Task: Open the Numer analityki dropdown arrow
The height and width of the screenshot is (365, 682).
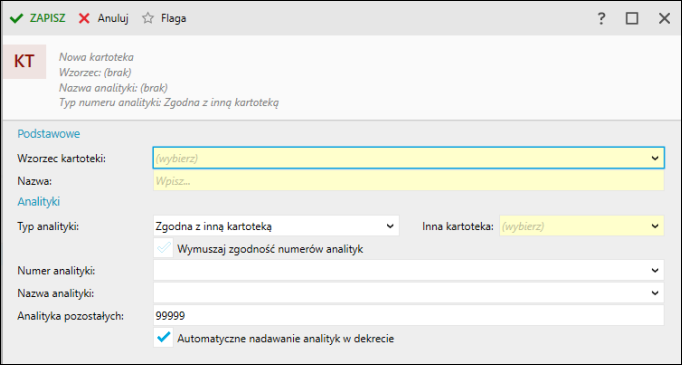Action: [x=655, y=271]
